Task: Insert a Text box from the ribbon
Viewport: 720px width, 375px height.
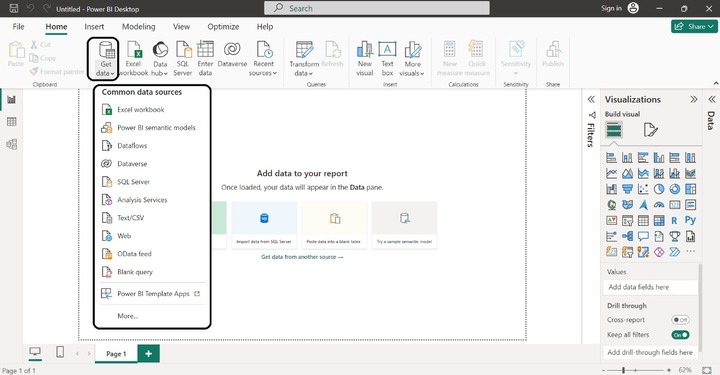Action: 387,58
